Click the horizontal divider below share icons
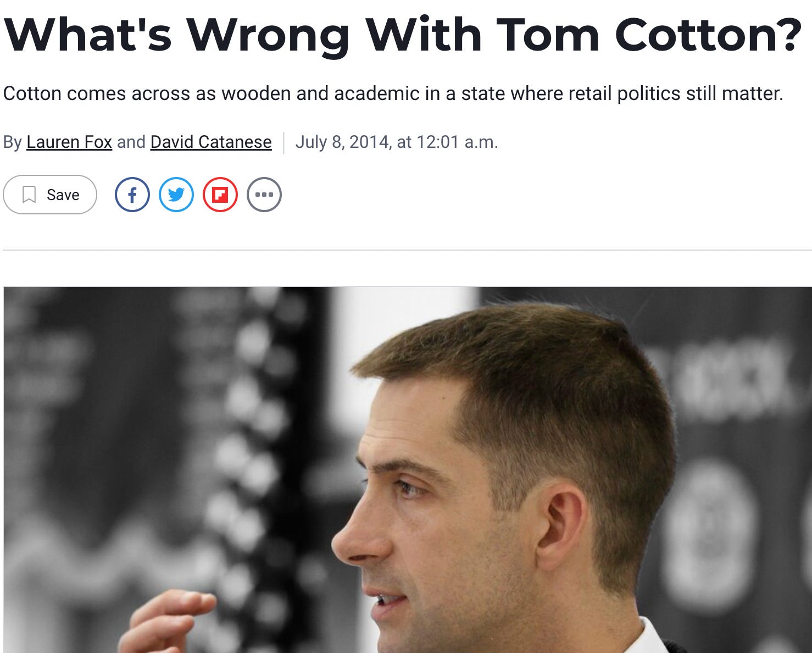The width and height of the screenshot is (812, 653). (x=407, y=250)
